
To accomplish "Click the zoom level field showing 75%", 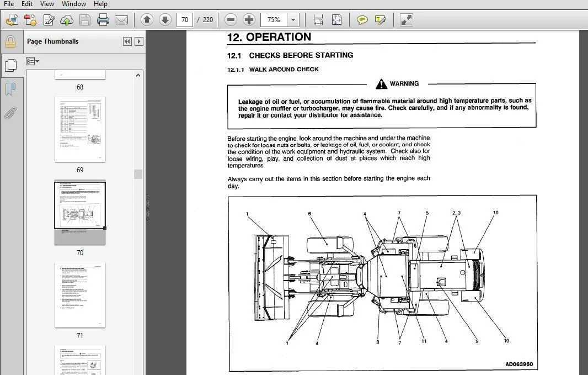I will pos(274,19).
